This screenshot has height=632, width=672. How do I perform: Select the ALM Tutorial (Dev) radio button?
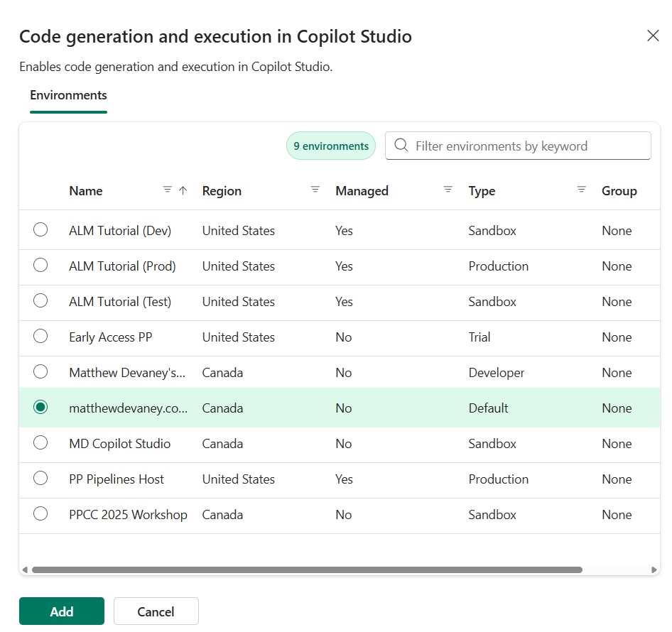coord(40,230)
